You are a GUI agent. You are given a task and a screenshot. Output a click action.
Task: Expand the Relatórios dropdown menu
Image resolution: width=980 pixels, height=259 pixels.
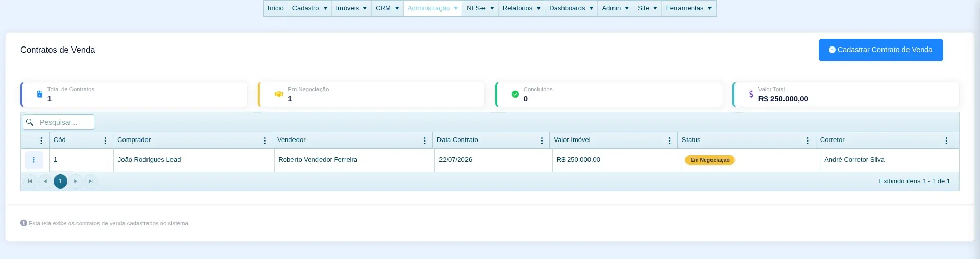coord(522,8)
